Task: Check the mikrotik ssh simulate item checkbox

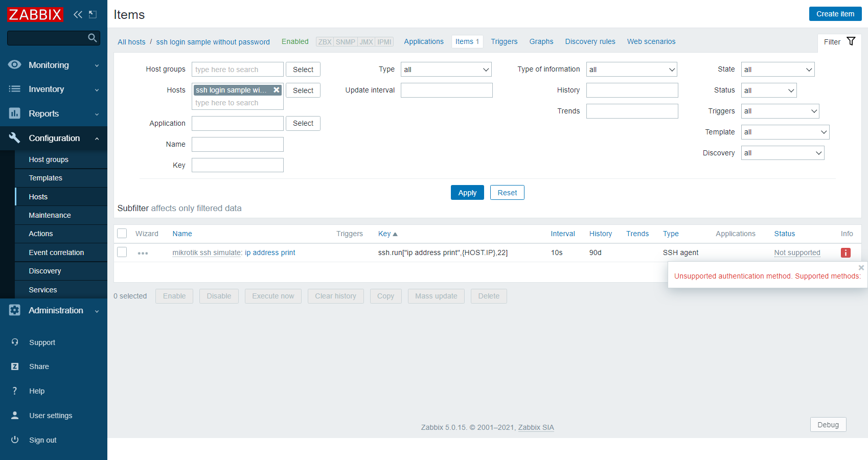Action: coord(122,252)
